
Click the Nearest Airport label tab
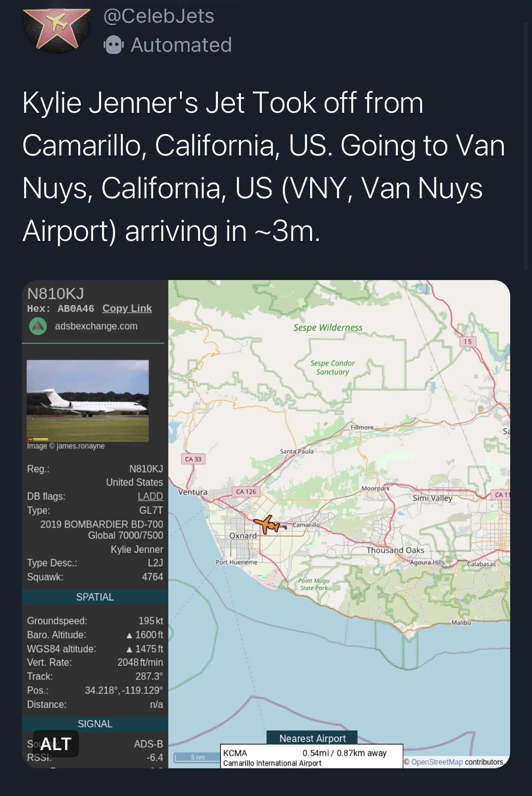(312, 738)
